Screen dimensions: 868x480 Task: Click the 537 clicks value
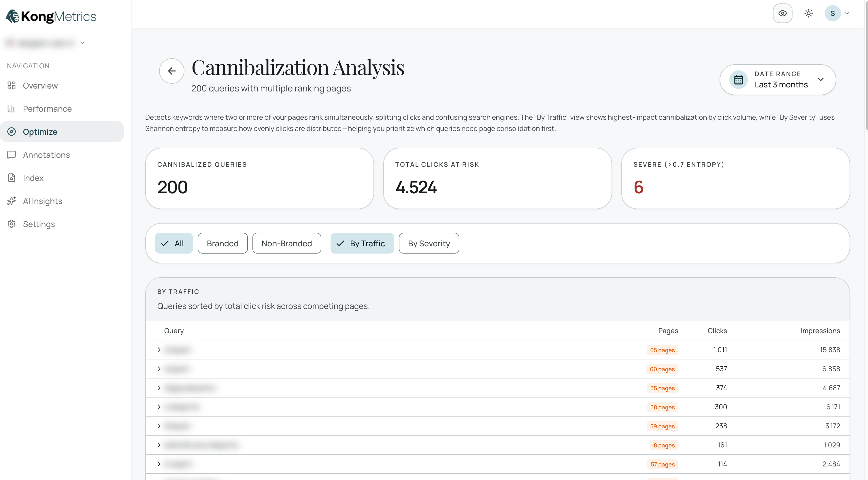(x=721, y=369)
